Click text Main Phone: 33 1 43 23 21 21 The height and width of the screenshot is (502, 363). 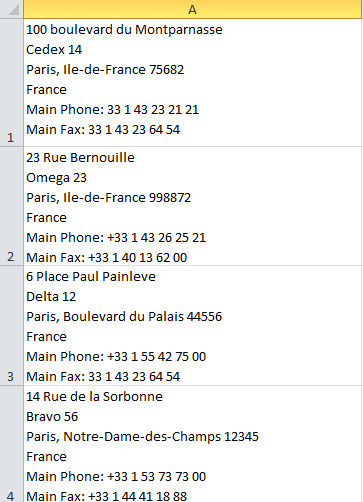pos(112,110)
